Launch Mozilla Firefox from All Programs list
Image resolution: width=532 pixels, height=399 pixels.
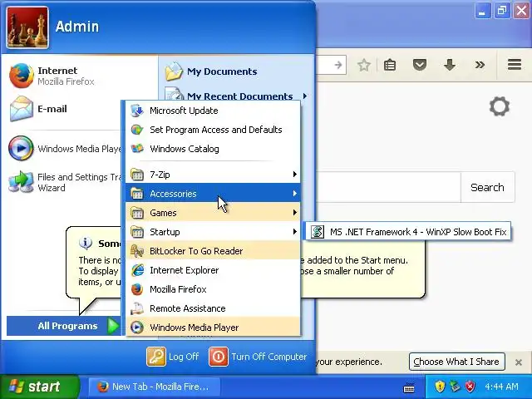click(213, 289)
